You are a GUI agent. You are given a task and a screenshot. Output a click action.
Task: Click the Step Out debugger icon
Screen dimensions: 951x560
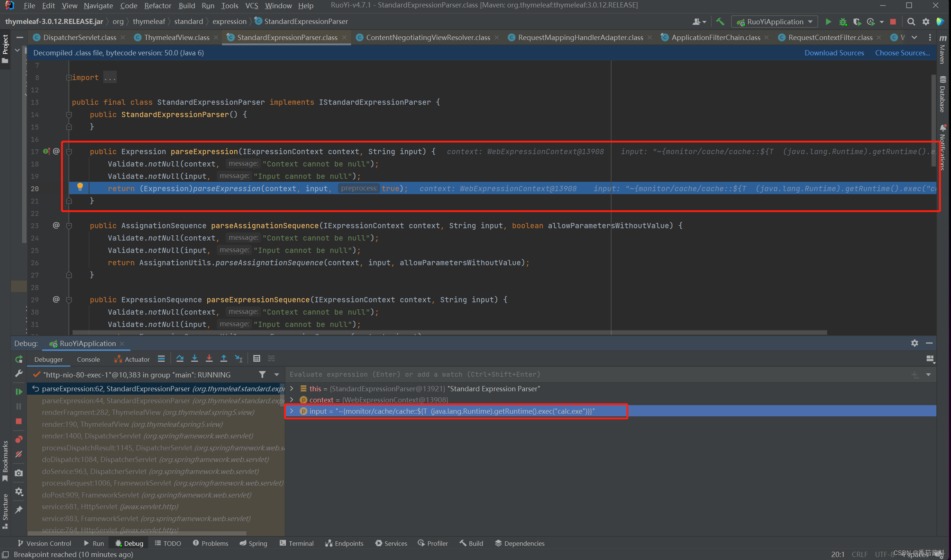click(x=223, y=358)
